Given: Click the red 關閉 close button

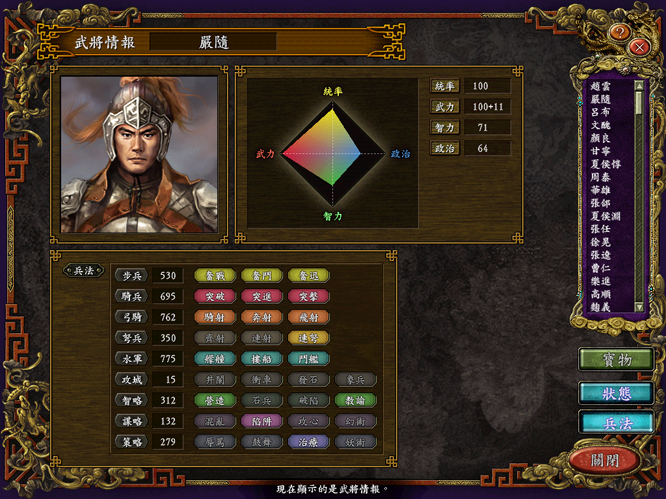Looking at the screenshot, I should 604,460.
